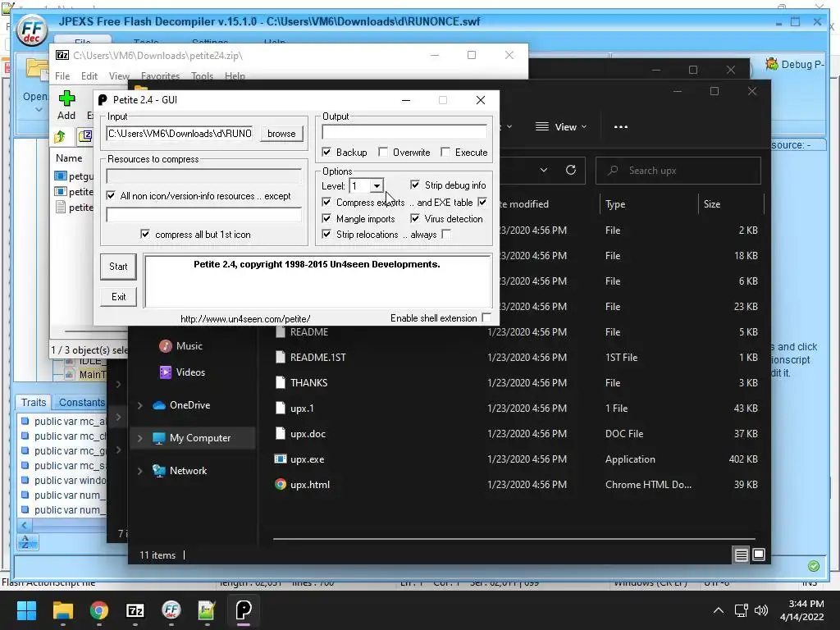Toggle Virus detection checkbox
Screen dimensions: 840x630
click(414, 218)
